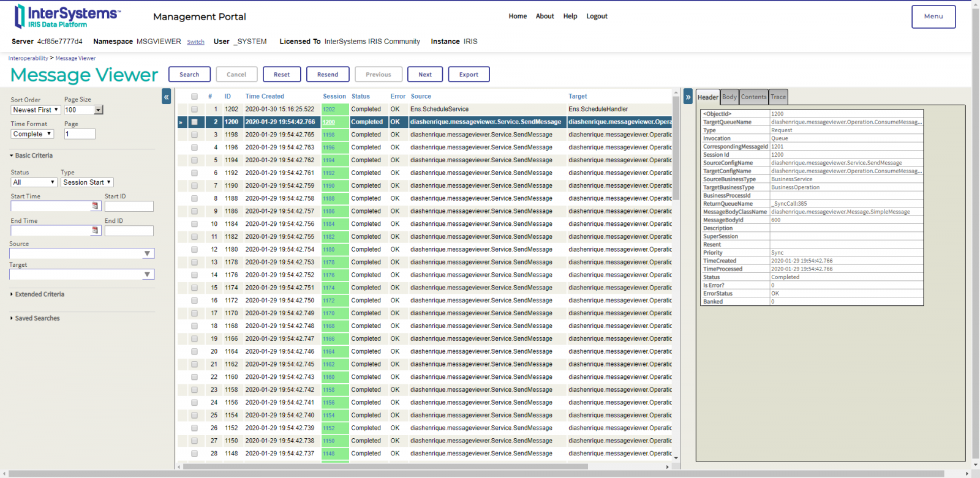Switch to the Body tab
The height and width of the screenshot is (478, 980).
pyautogui.click(x=729, y=97)
